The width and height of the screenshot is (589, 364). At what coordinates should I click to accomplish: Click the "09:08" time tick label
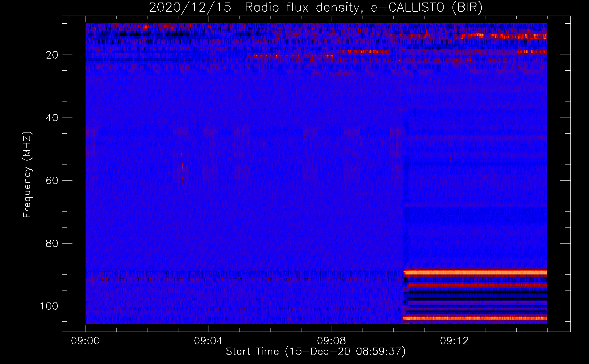[332, 341]
